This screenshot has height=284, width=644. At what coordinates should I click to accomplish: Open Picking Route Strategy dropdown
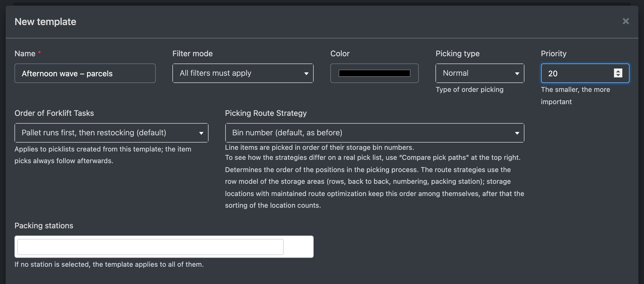click(x=375, y=133)
